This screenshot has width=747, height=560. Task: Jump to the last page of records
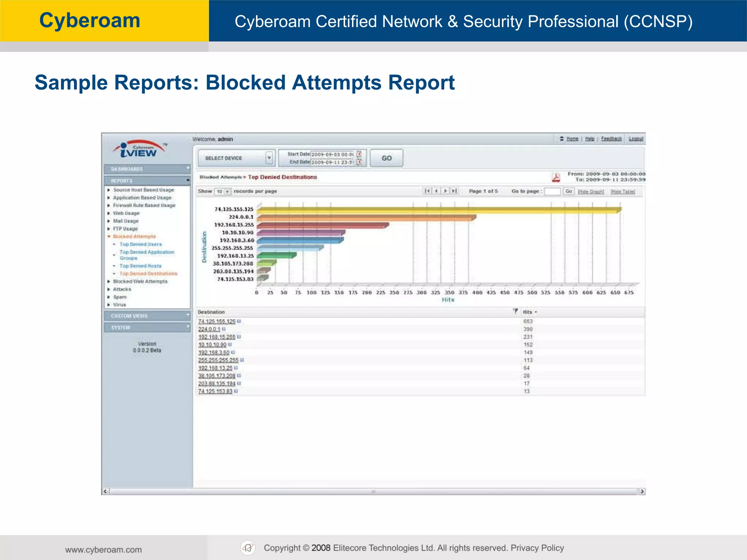(454, 191)
